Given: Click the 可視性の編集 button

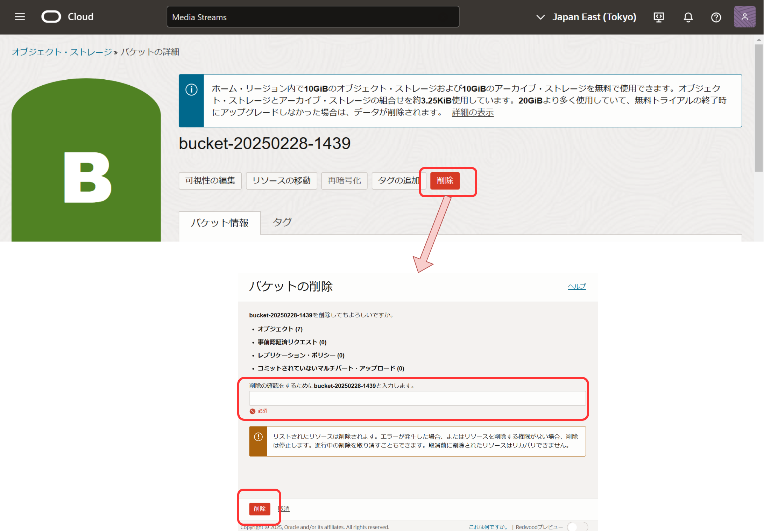Looking at the screenshot, I should [210, 181].
